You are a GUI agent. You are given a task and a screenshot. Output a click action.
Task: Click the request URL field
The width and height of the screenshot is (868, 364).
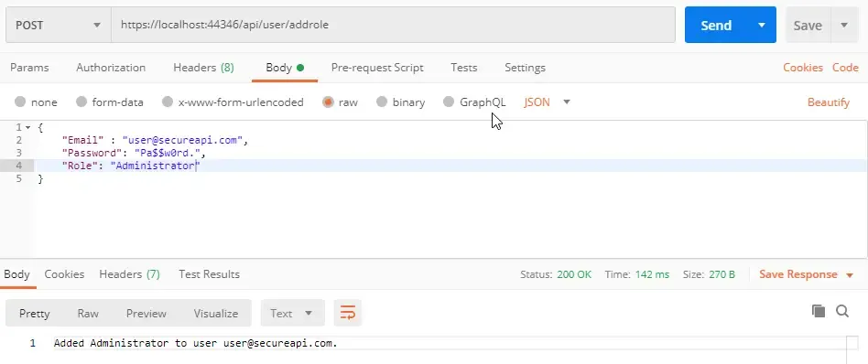click(393, 25)
